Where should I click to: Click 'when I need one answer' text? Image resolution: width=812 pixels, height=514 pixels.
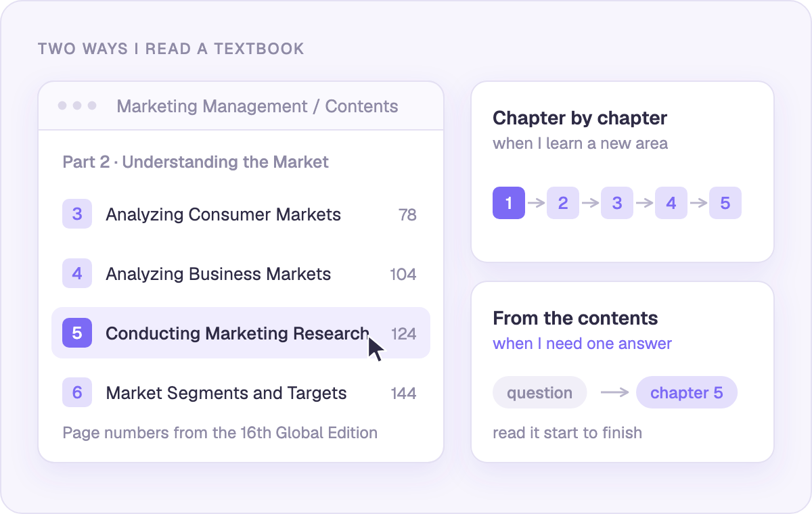[x=582, y=344]
